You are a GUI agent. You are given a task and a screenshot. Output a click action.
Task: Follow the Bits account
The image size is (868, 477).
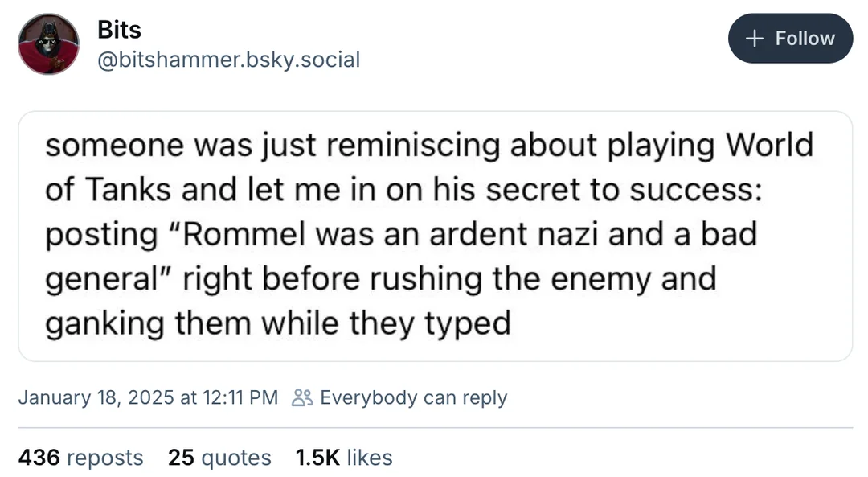click(789, 39)
